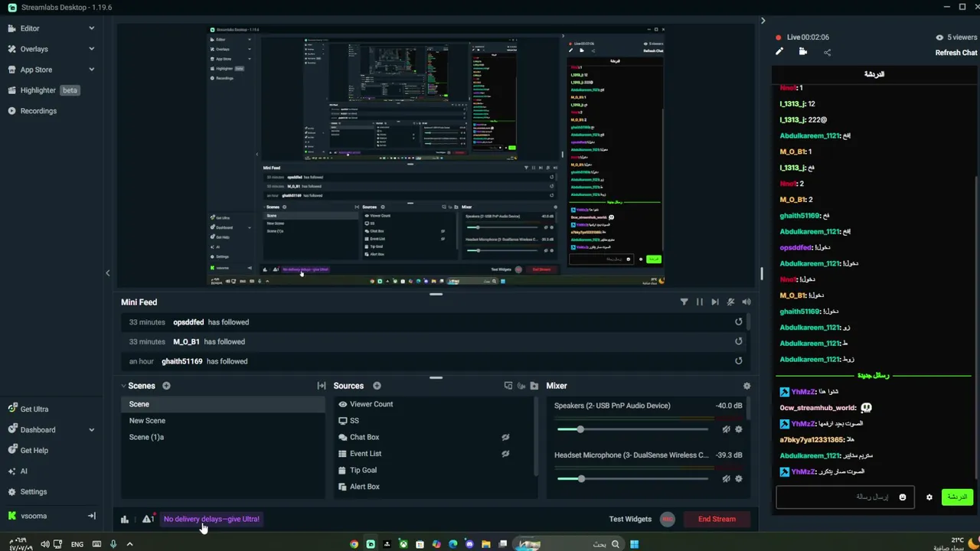The height and width of the screenshot is (551, 980).
Task: Open the performance stats bar-chart icon
Action: [x=125, y=520]
